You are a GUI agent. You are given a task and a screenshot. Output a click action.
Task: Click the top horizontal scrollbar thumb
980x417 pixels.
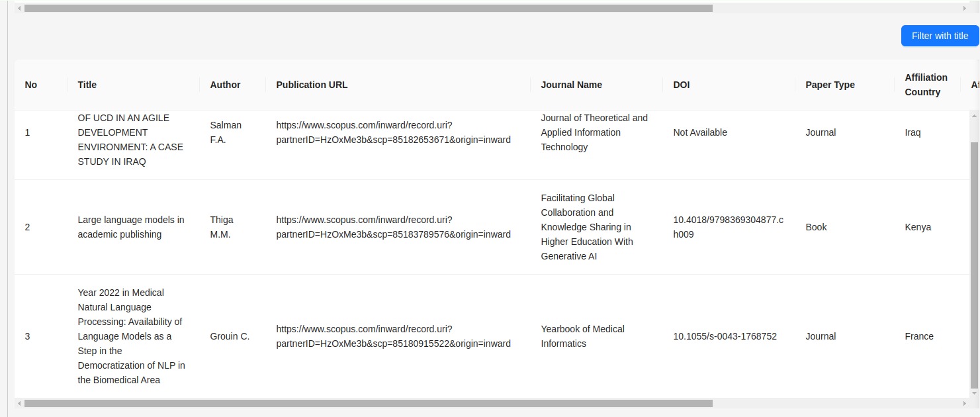pyautogui.click(x=368, y=9)
